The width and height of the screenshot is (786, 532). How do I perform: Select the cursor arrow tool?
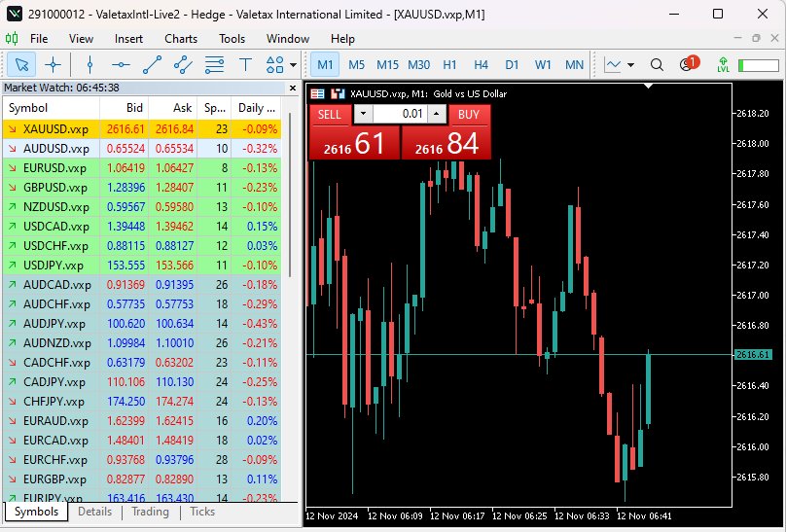pos(21,64)
